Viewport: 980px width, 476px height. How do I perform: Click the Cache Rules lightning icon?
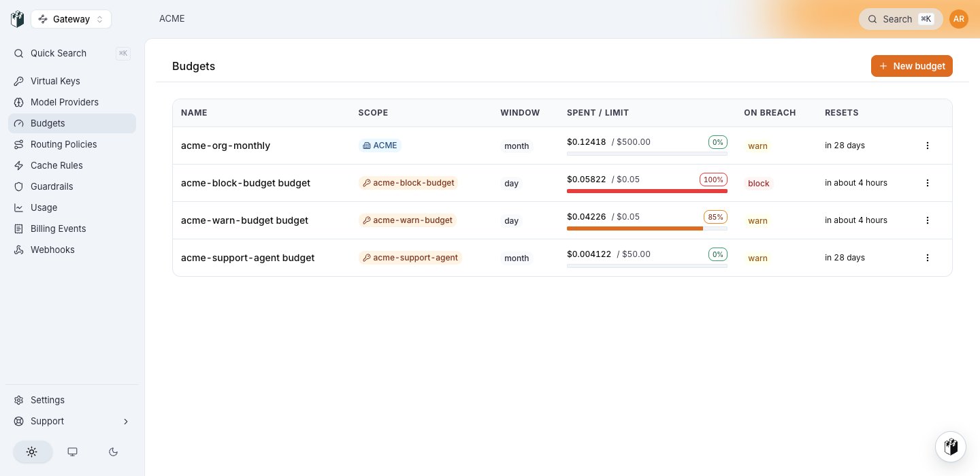click(x=19, y=165)
